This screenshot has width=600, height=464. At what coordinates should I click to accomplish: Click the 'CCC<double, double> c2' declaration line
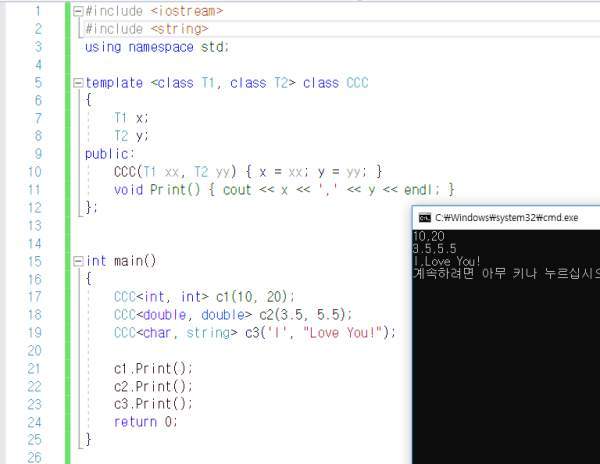point(233,315)
